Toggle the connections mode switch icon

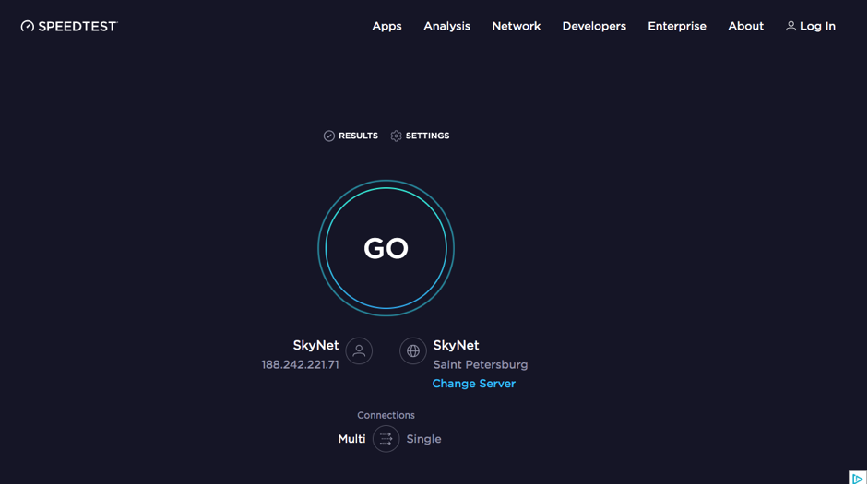[386, 439]
